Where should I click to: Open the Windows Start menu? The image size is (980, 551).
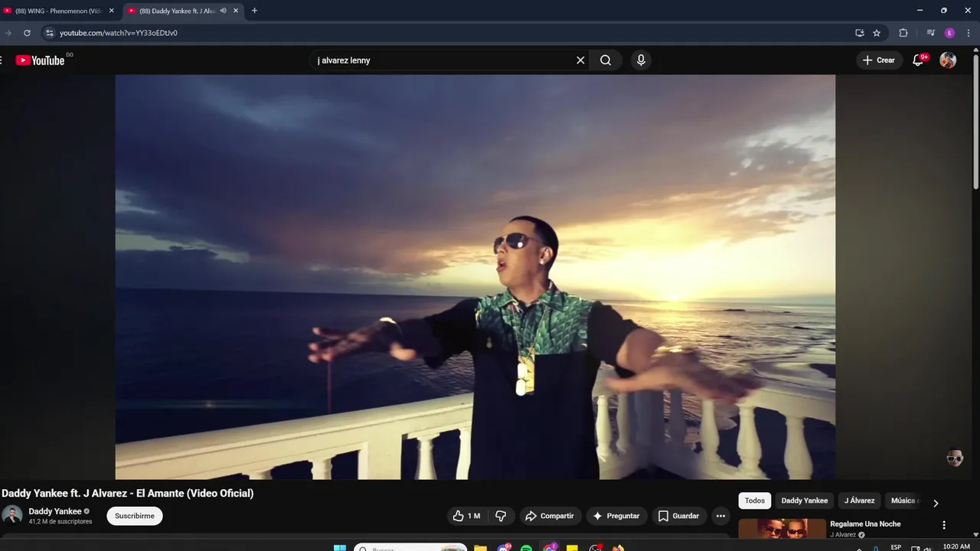[340, 548]
